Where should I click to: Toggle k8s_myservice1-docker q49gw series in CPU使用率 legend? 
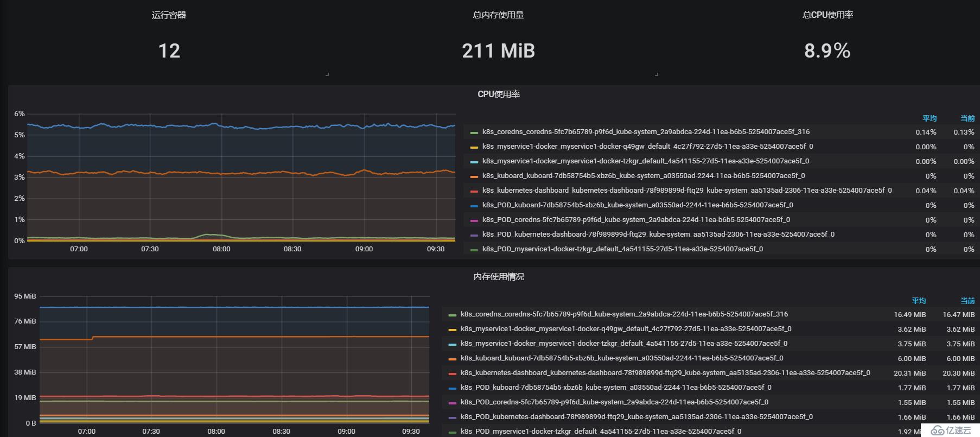647,147
